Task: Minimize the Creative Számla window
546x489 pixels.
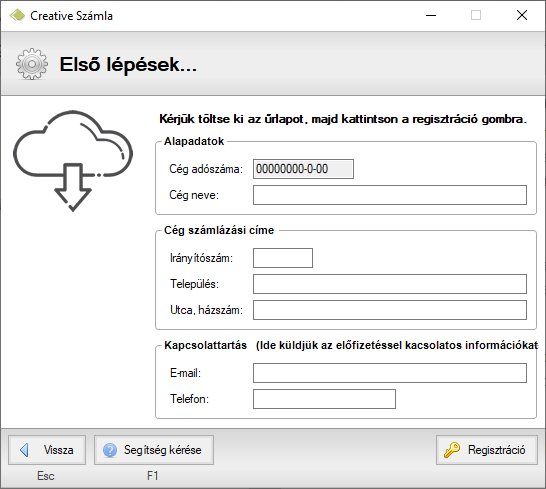Action: point(431,15)
